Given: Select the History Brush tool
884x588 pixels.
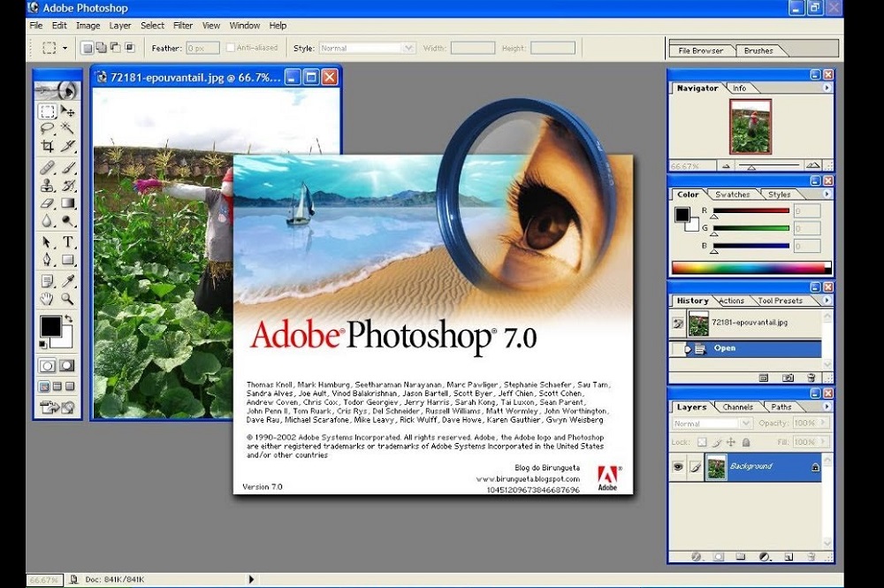Looking at the screenshot, I should click(x=68, y=185).
